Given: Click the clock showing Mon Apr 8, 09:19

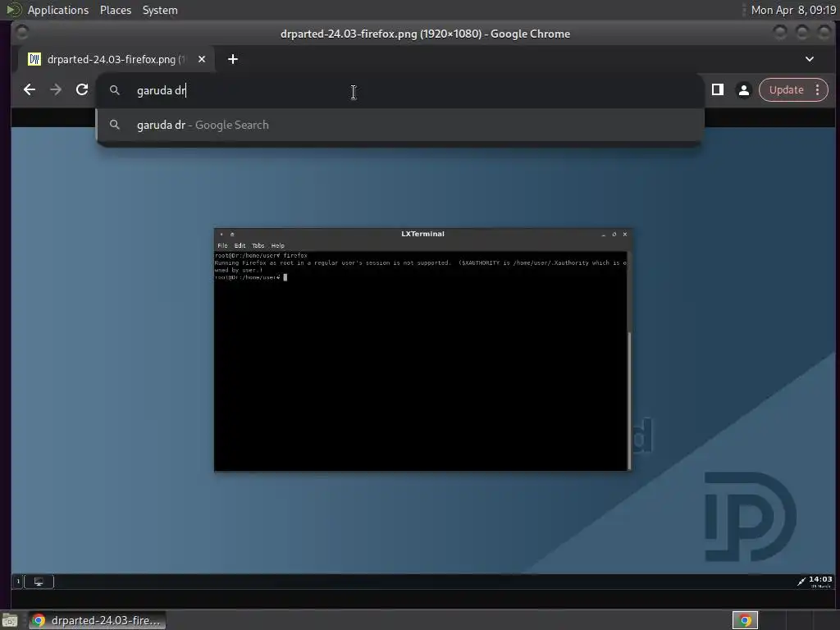Looking at the screenshot, I should coord(793,10).
